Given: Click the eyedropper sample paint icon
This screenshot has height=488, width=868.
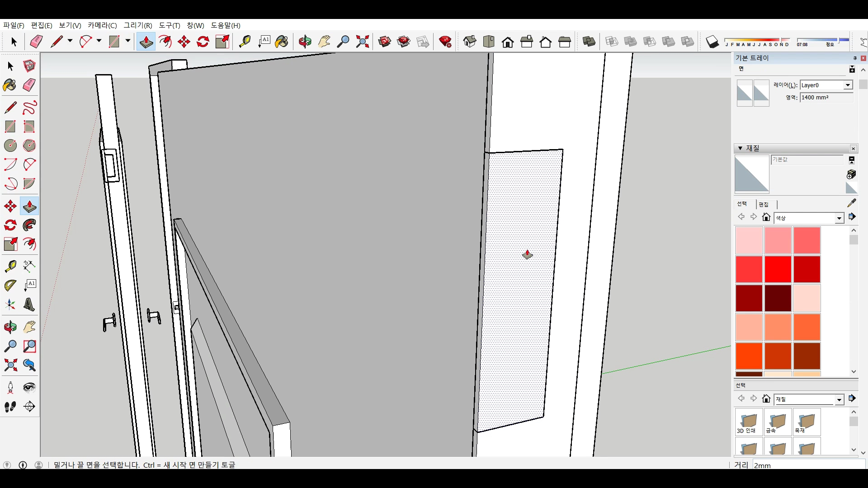Looking at the screenshot, I should 851,203.
